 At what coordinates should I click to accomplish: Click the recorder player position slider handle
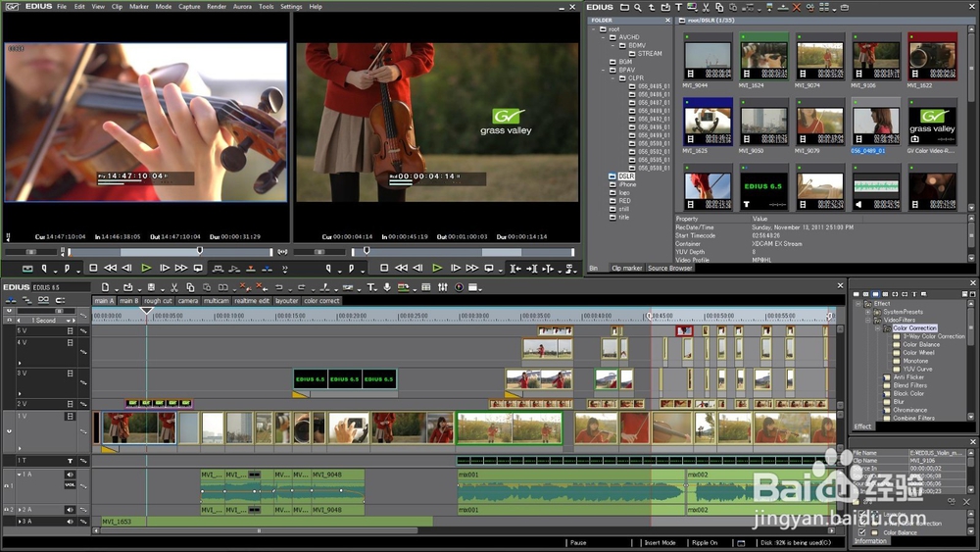367,251
